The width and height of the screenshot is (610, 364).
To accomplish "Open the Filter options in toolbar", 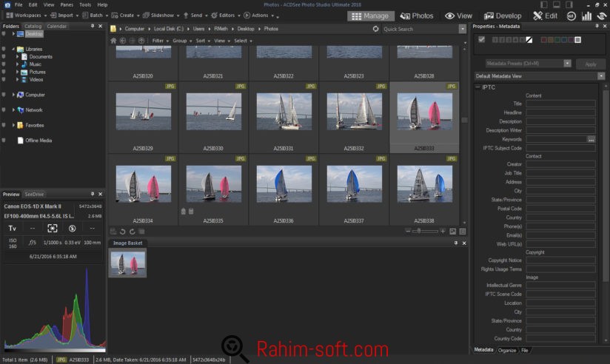I will 158,41.
